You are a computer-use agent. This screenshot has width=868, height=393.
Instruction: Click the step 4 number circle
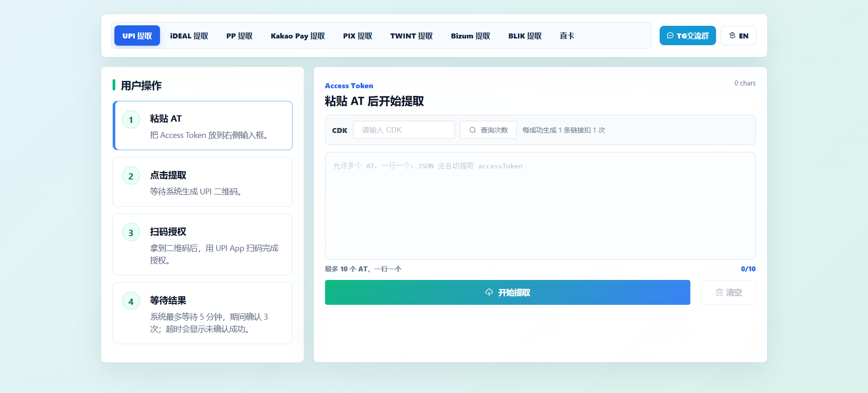131,301
